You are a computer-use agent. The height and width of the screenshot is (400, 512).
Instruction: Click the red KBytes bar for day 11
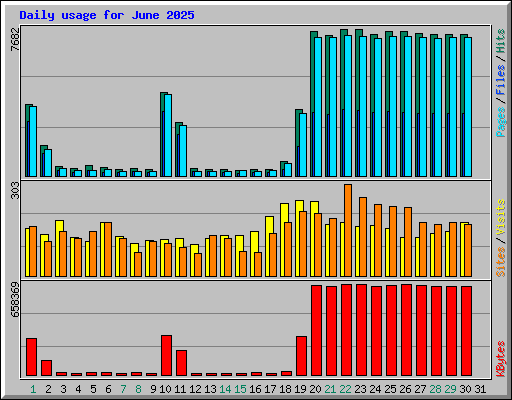pyautogui.click(x=182, y=363)
